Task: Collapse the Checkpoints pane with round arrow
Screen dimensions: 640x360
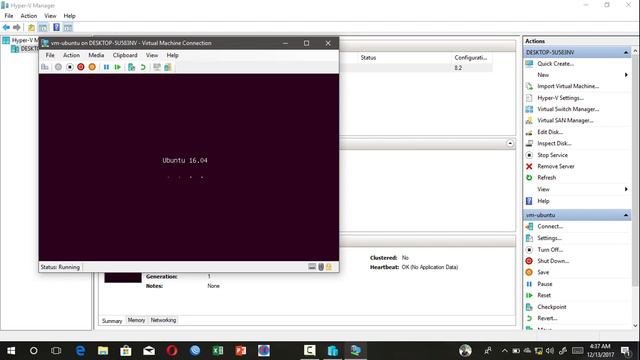Action: click(x=510, y=143)
